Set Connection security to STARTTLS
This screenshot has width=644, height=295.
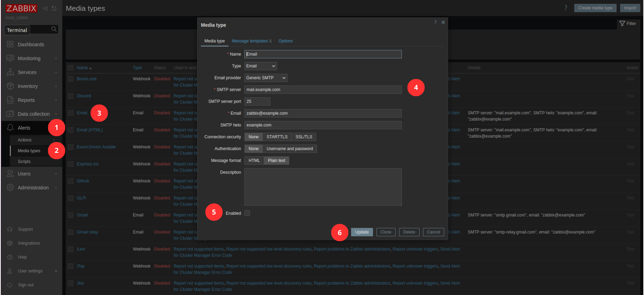(277, 137)
